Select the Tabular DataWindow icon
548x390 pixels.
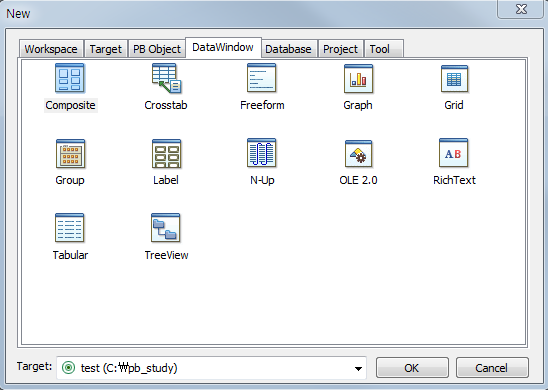[x=70, y=228]
